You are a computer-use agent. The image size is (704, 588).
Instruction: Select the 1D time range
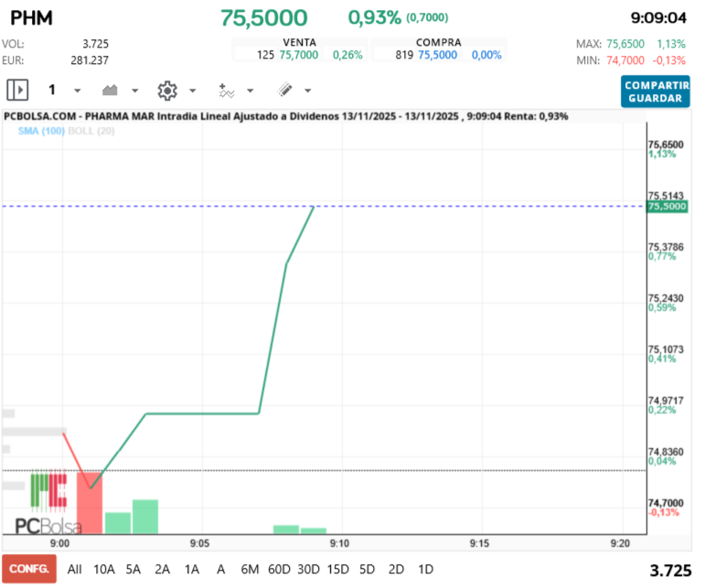(x=425, y=569)
